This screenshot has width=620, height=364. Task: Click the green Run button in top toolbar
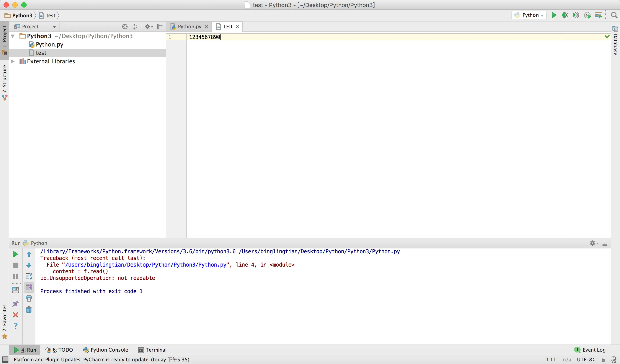pos(554,15)
